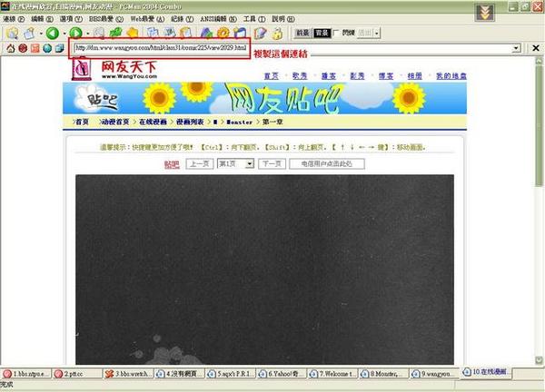Open the dropdown after the 送出 button
This screenshot has width=545, height=392.
[x=377, y=34]
